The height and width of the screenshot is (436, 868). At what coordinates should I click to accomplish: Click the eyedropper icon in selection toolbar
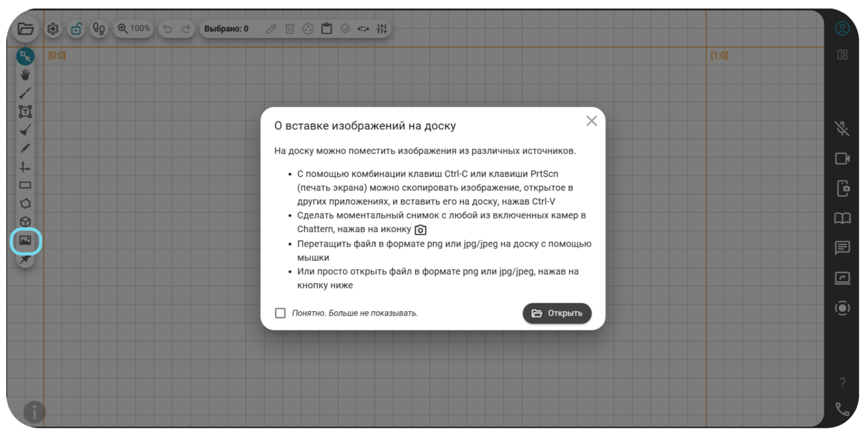pos(271,29)
